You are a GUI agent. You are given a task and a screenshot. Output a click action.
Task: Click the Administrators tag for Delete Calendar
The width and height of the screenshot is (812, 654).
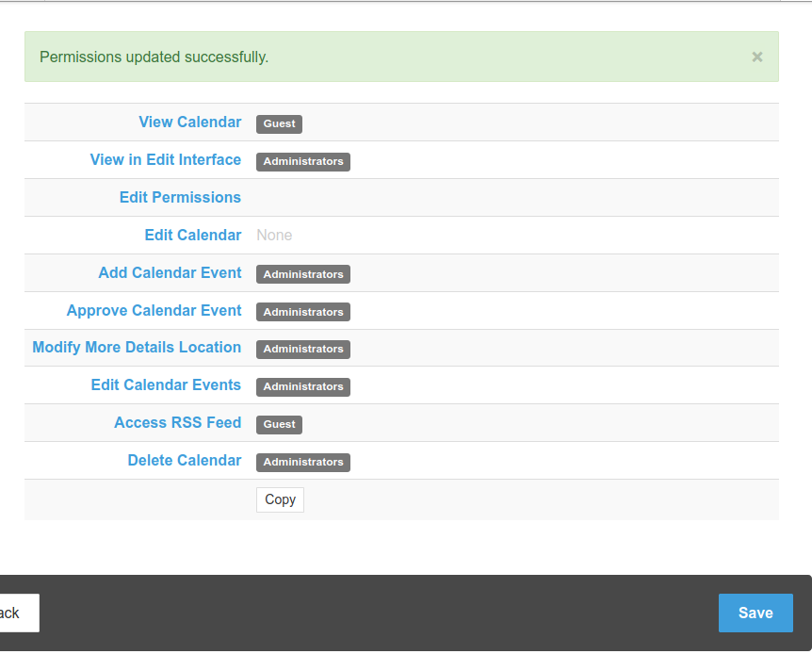click(x=302, y=462)
